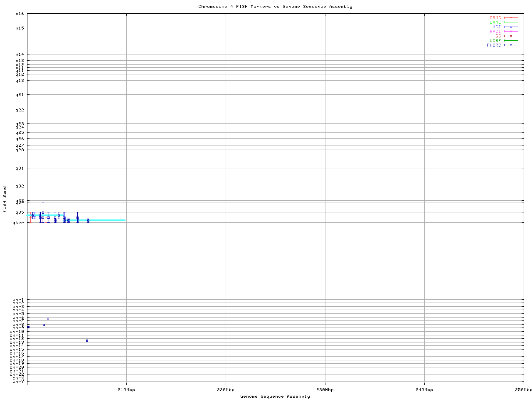Click the CSMC legend label text

click(x=495, y=18)
